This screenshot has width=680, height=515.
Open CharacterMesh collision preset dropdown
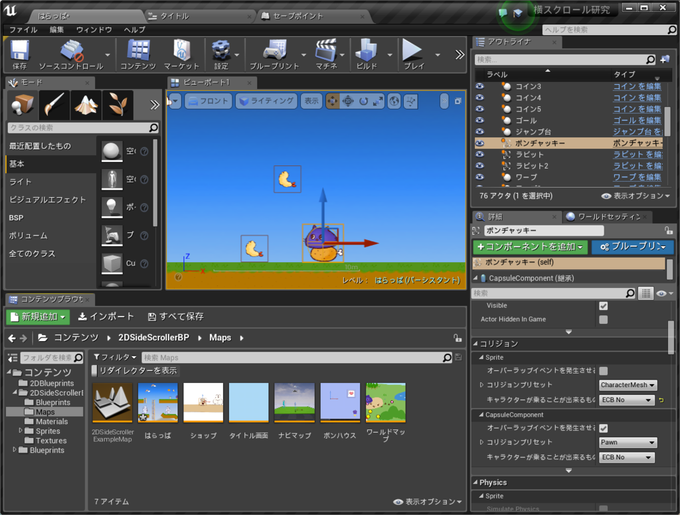[628, 385]
